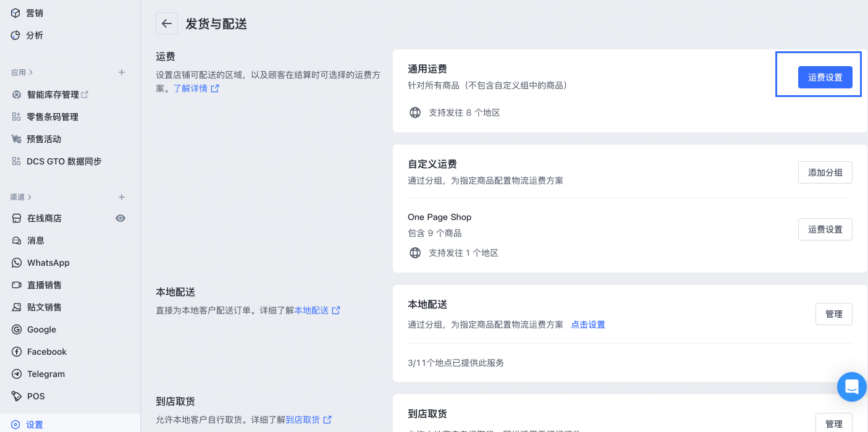The image size is (868, 432).
Task: Click the 了解详情 link
Action: [190, 88]
